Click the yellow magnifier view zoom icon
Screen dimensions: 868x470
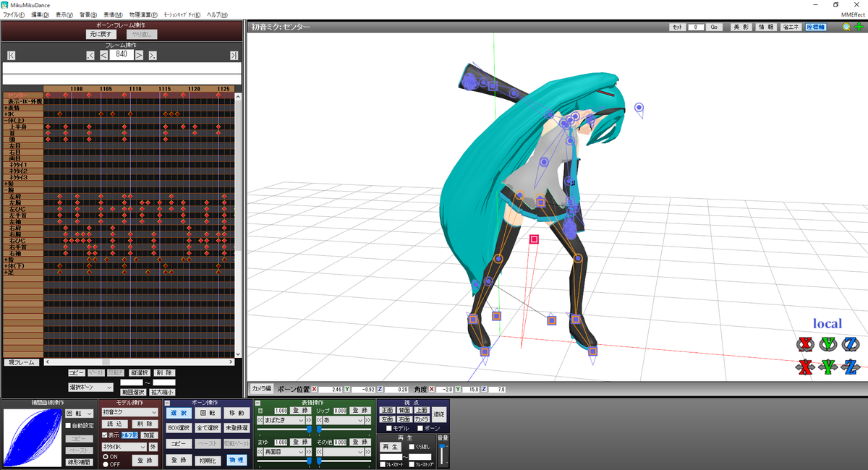(x=846, y=27)
